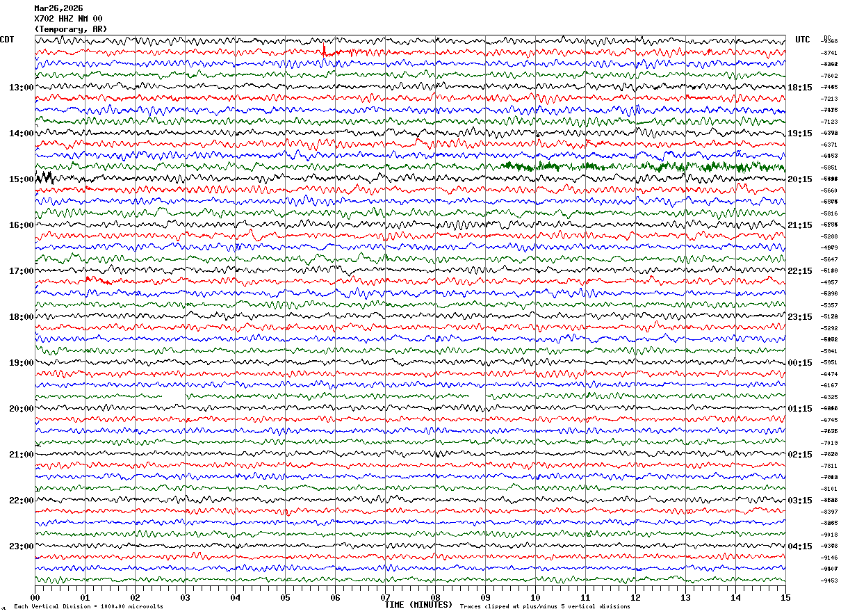Click the UTC timezone label
841x616 pixels.
coord(803,40)
